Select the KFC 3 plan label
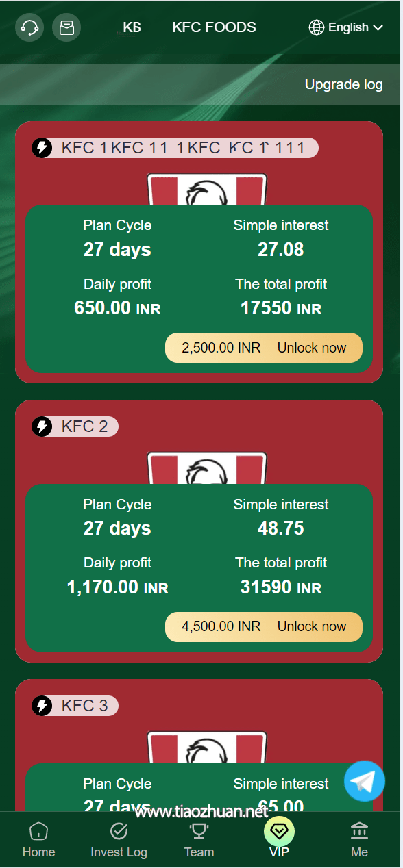The width and height of the screenshot is (403, 868). (85, 706)
